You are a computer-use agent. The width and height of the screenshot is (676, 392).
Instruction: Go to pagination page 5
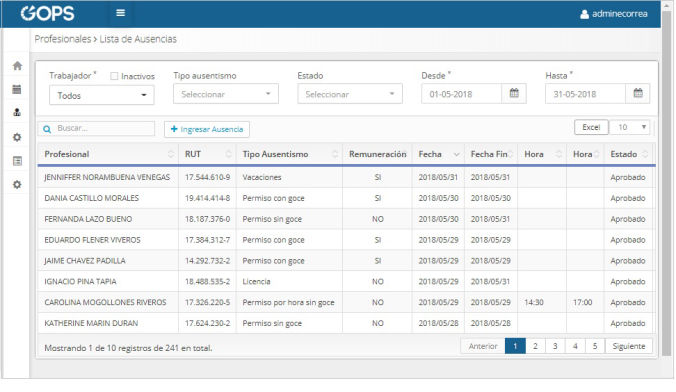(595, 346)
